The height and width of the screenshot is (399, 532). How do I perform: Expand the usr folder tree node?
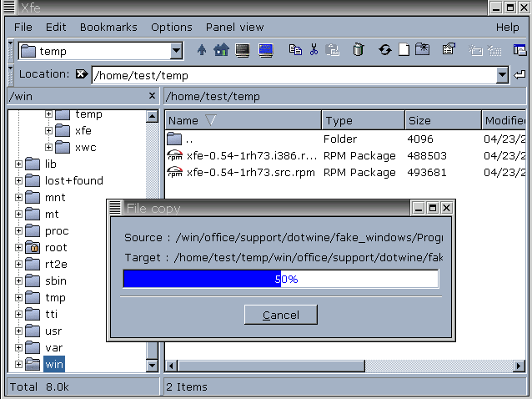[x=18, y=331]
